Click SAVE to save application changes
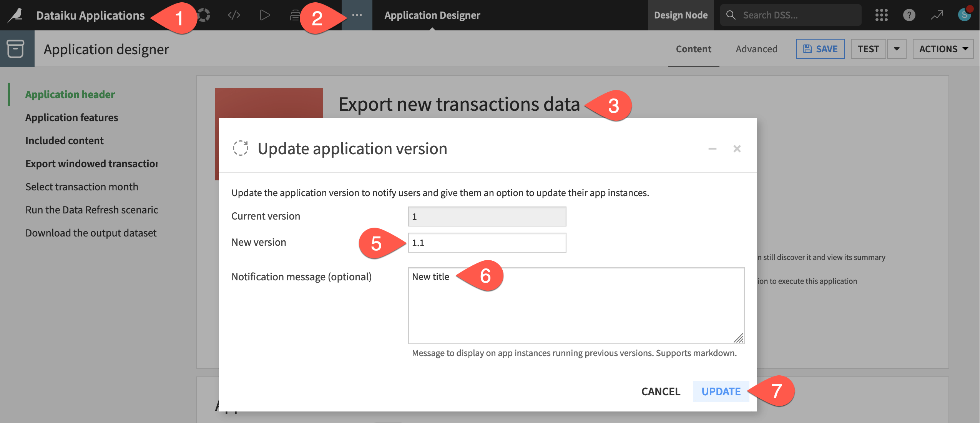Screen dimensions: 980x423 pyautogui.click(x=821, y=48)
